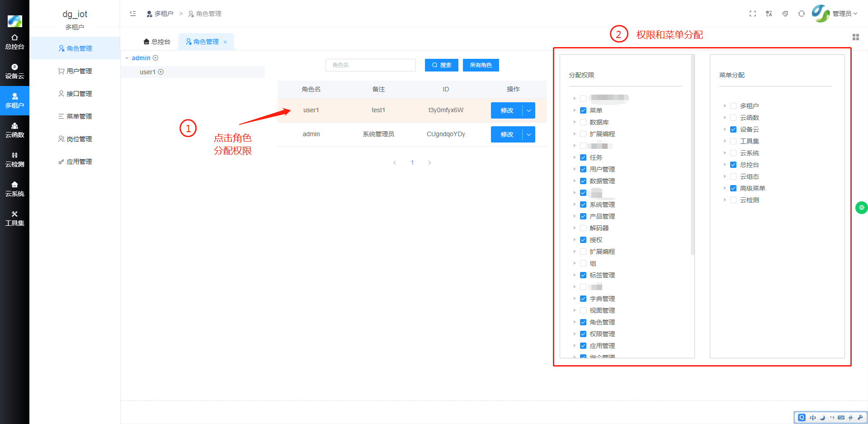This screenshot has width=868, height=424.
Task: Open the 云检测 sidebar icon
Action: [14, 160]
